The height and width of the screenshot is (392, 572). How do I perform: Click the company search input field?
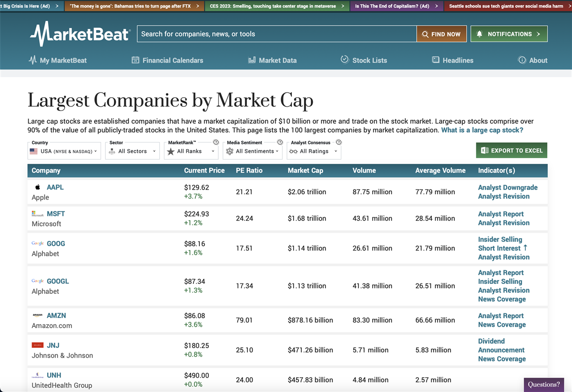pyautogui.click(x=276, y=34)
